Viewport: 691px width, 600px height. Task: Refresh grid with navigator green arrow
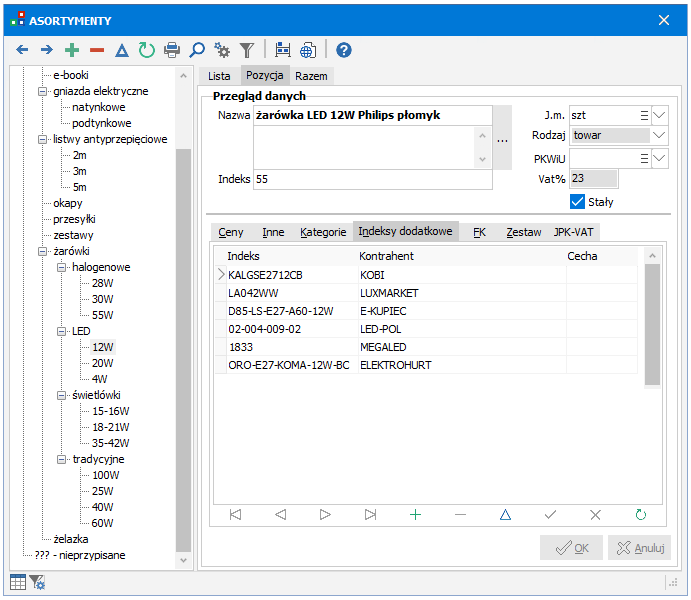641,514
